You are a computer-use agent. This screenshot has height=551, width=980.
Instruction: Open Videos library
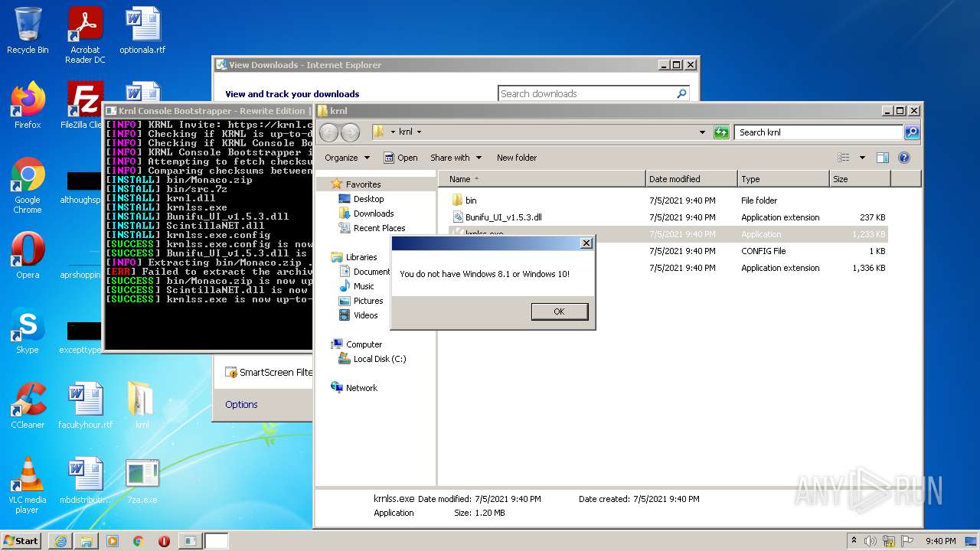pyautogui.click(x=365, y=315)
